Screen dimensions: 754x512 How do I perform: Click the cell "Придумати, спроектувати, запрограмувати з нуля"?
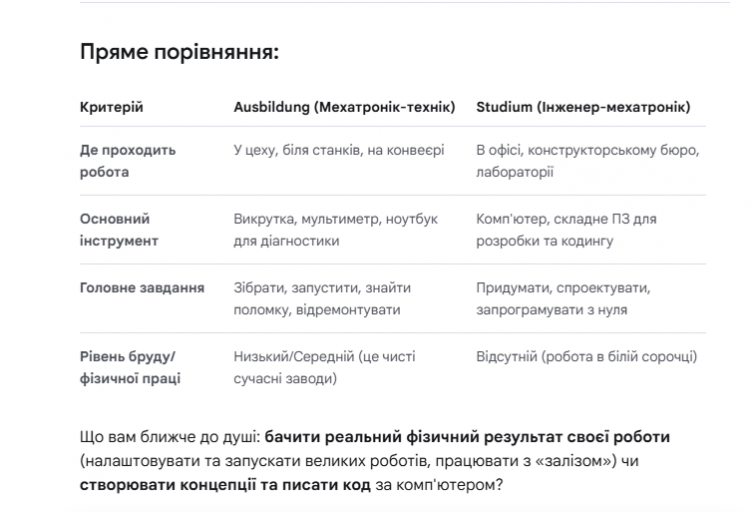(x=563, y=299)
